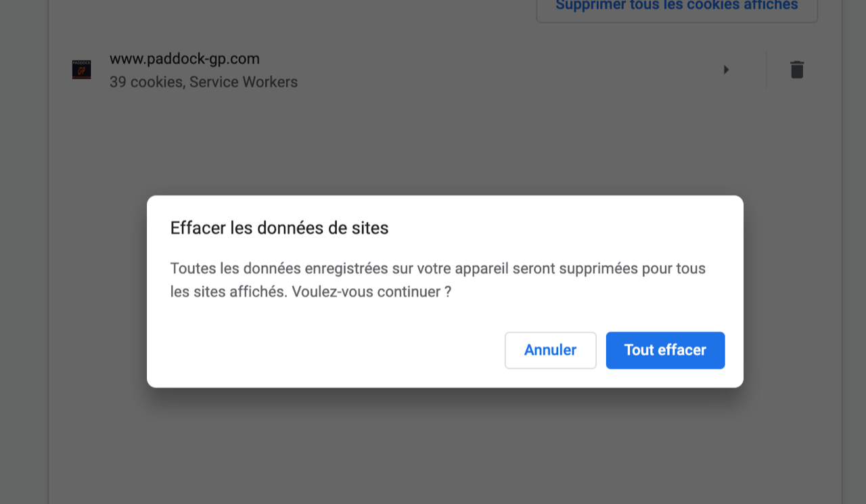Screen dimensions: 866x504
Task: Click the Paddock-GP site favicon
Action: [x=81, y=70]
